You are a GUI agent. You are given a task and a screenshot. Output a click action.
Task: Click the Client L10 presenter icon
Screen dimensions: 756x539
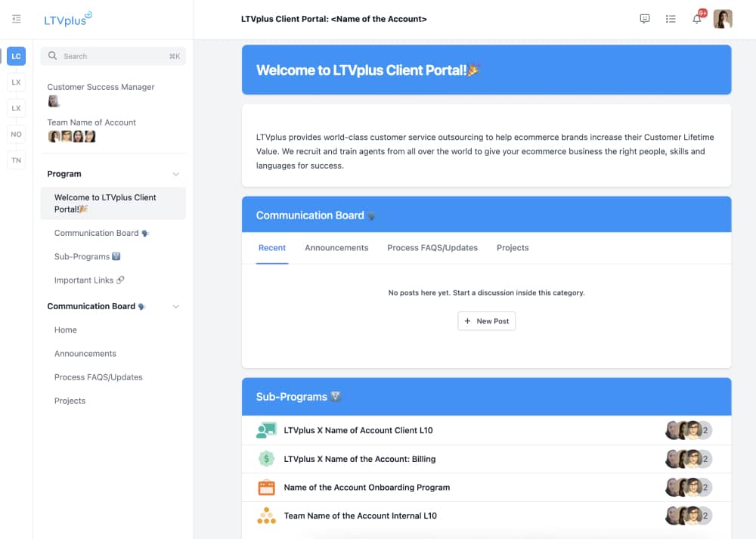coord(266,430)
